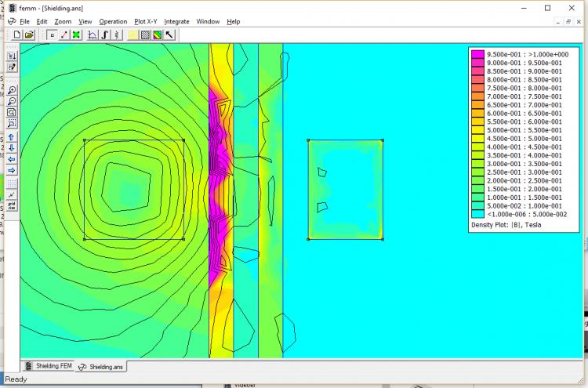The height and width of the screenshot is (388, 588).
Task: Click the New document icon
Action: (x=16, y=34)
